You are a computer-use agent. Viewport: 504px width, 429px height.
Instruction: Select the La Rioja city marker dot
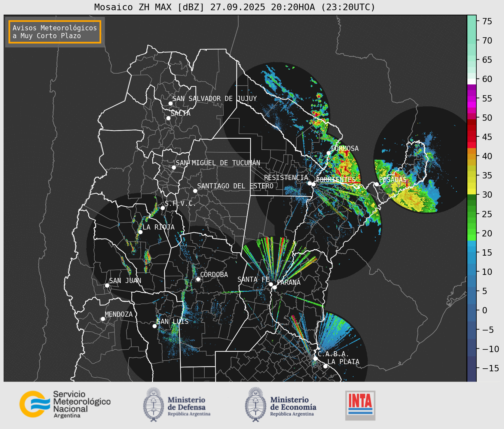click(x=140, y=232)
